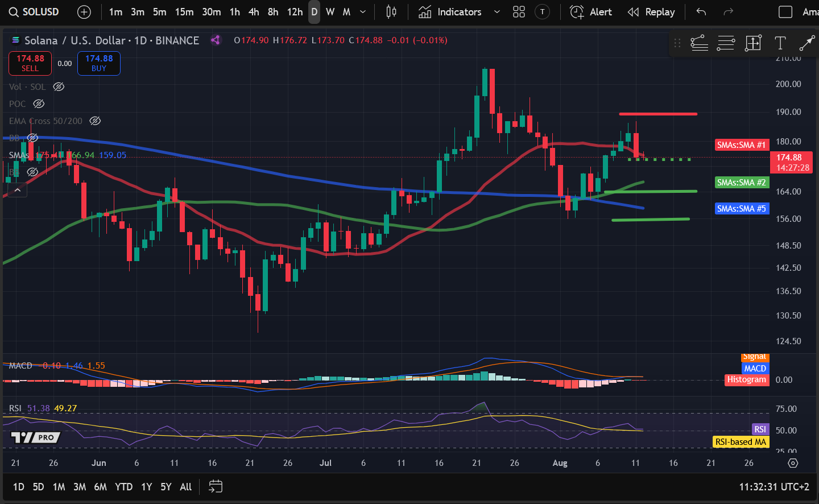The width and height of the screenshot is (819, 504).
Task: Select the horizontal lines tool
Action: tap(726, 43)
